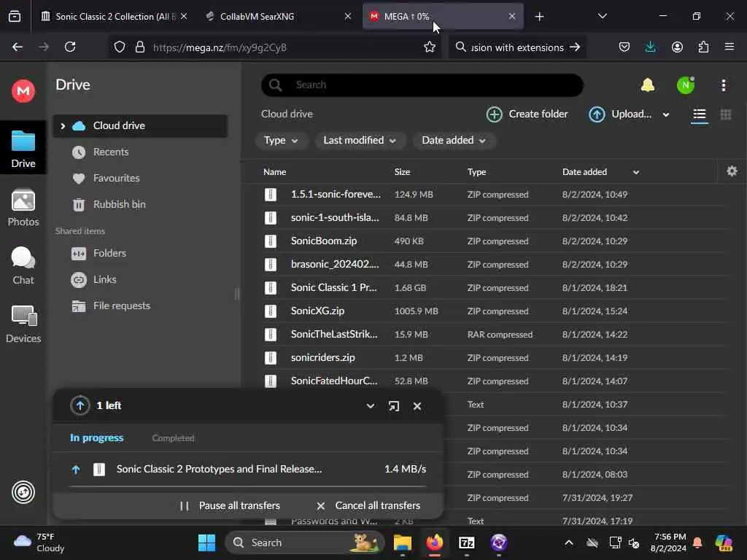Screen dimensions: 747x560
Task: Open 7-Zip from taskbar
Action: 466,542
